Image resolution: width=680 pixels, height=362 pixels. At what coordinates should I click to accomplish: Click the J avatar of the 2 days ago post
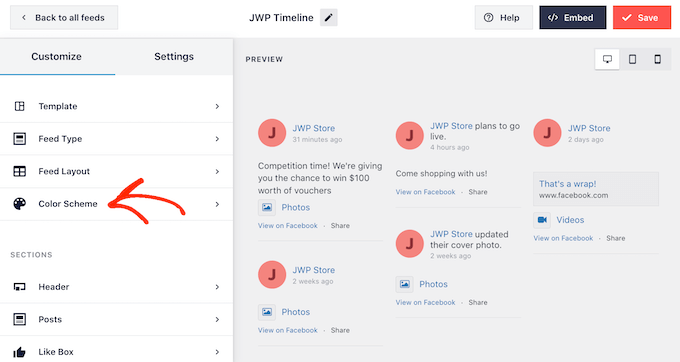click(547, 133)
